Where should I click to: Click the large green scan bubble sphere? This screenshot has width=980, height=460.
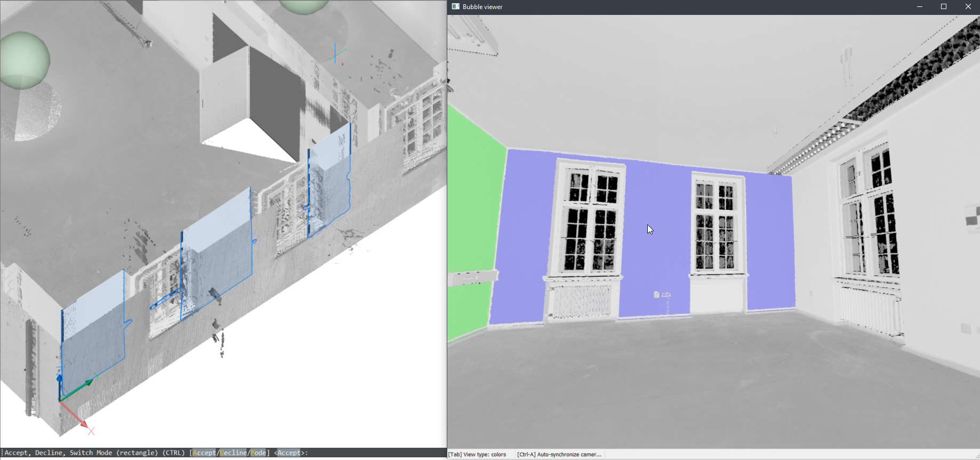tap(25, 60)
